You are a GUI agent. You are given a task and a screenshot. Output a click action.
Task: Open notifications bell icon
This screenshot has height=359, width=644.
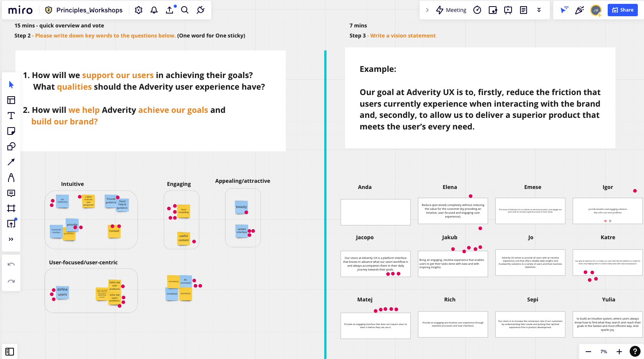(x=154, y=10)
